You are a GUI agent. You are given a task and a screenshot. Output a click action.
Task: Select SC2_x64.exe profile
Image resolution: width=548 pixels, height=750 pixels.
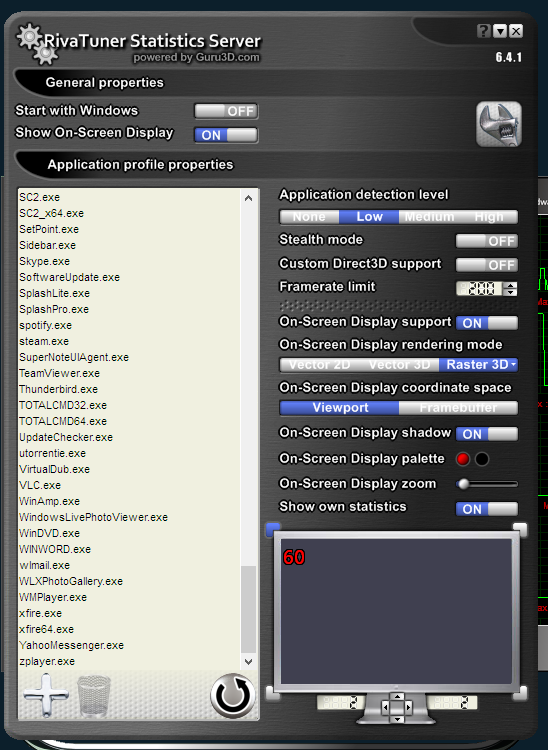(x=51, y=213)
